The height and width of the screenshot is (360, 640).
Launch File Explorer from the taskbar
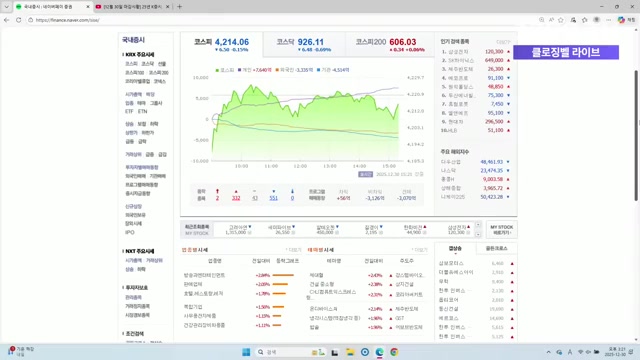tap(350, 352)
